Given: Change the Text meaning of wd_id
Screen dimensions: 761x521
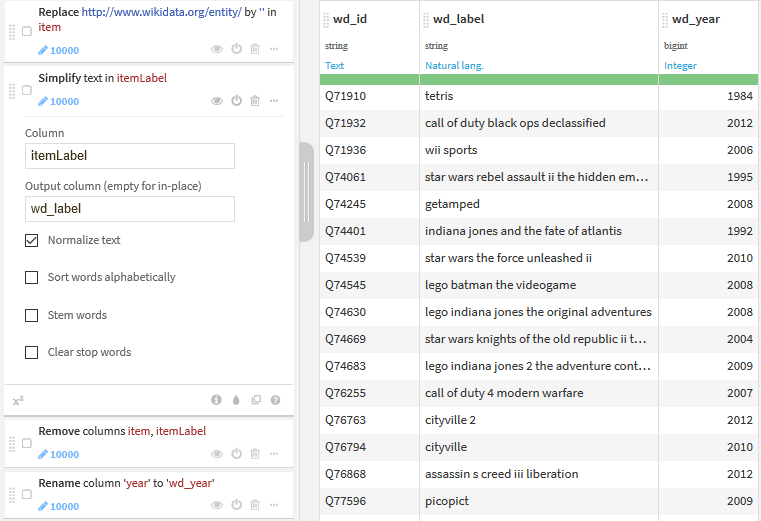Looking at the screenshot, I should point(334,66).
